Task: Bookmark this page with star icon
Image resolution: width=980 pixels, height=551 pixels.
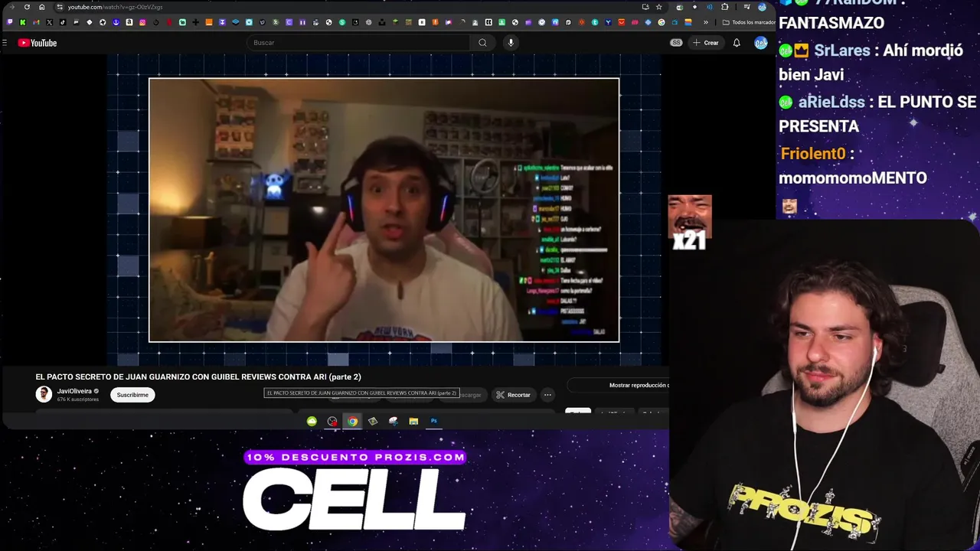Action: click(659, 7)
